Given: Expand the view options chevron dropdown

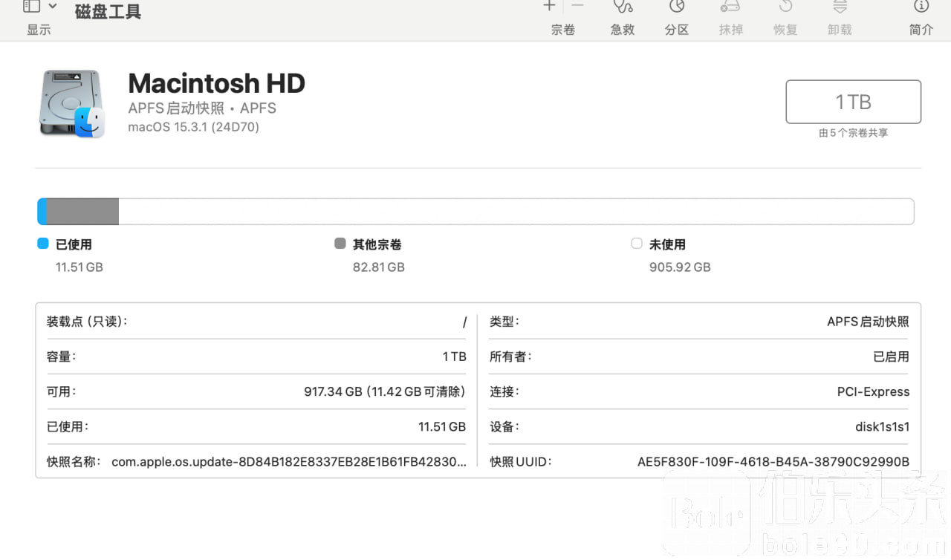Looking at the screenshot, I should click(x=52, y=7).
